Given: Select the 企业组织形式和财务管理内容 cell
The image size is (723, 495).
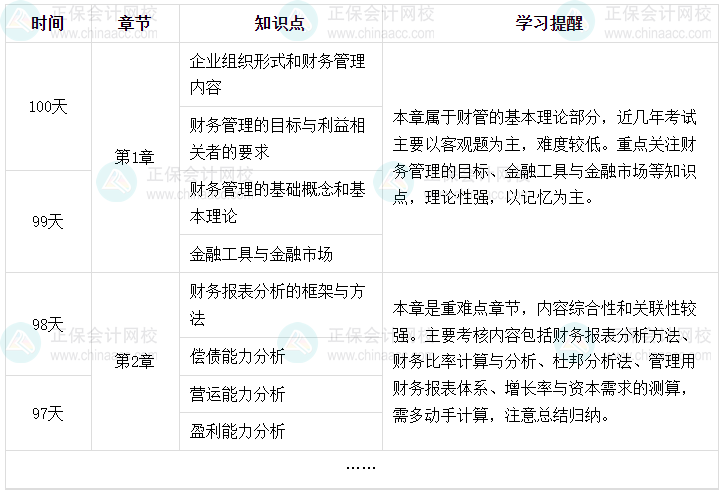Looking at the screenshot, I should click(x=278, y=74).
